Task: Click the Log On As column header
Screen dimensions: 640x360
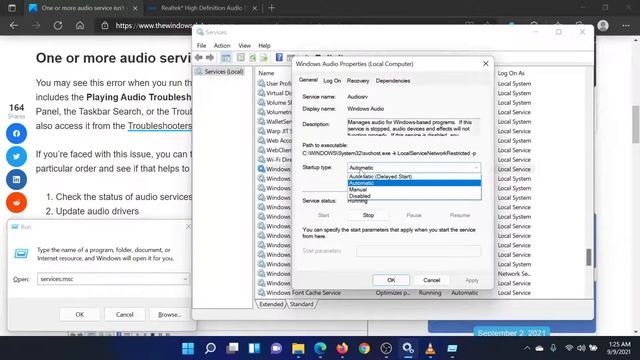Action: [x=511, y=73]
